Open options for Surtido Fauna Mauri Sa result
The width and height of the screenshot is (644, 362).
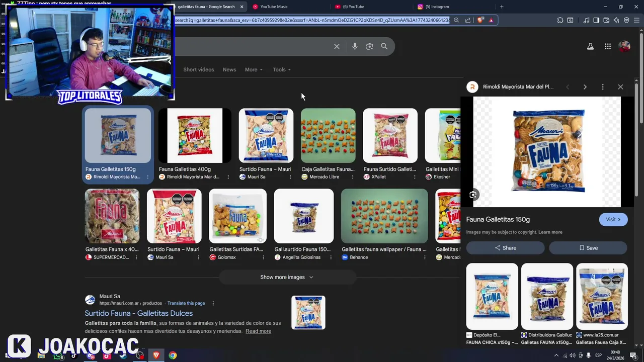[290, 177]
